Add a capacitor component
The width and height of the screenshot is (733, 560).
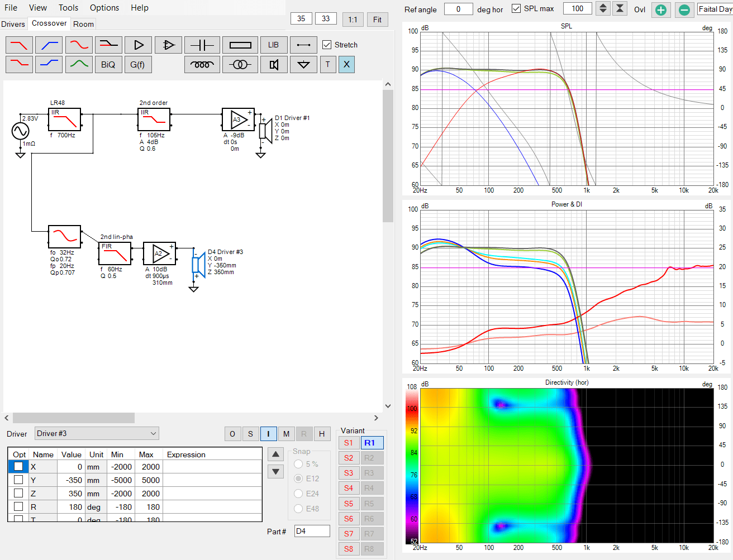tap(202, 45)
